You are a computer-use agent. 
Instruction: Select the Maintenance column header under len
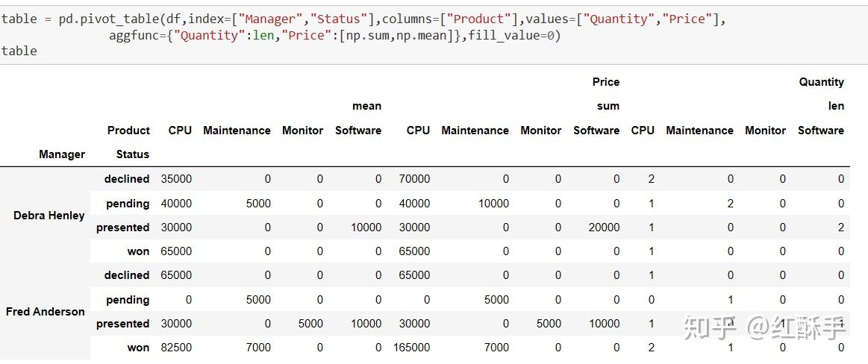[700, 130]
